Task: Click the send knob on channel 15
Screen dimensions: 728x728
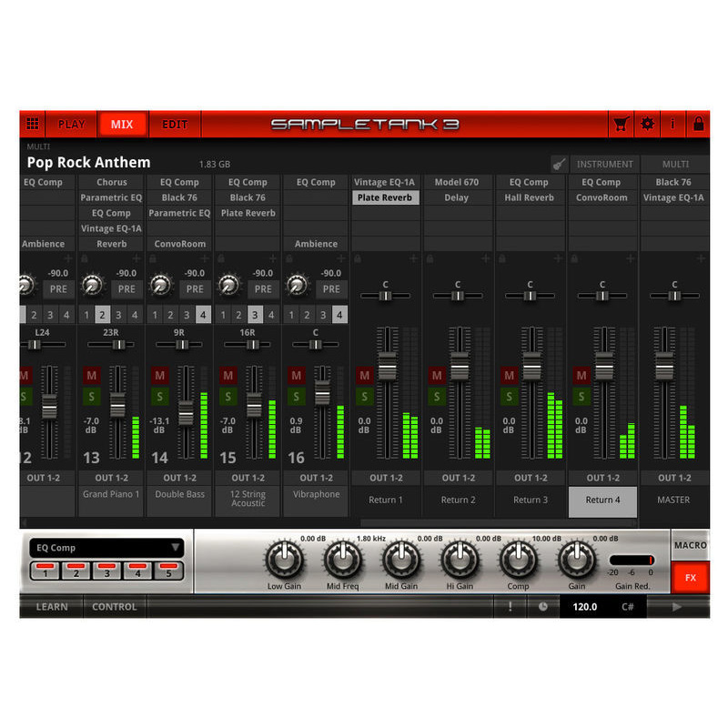Action: tap(229, 285)
